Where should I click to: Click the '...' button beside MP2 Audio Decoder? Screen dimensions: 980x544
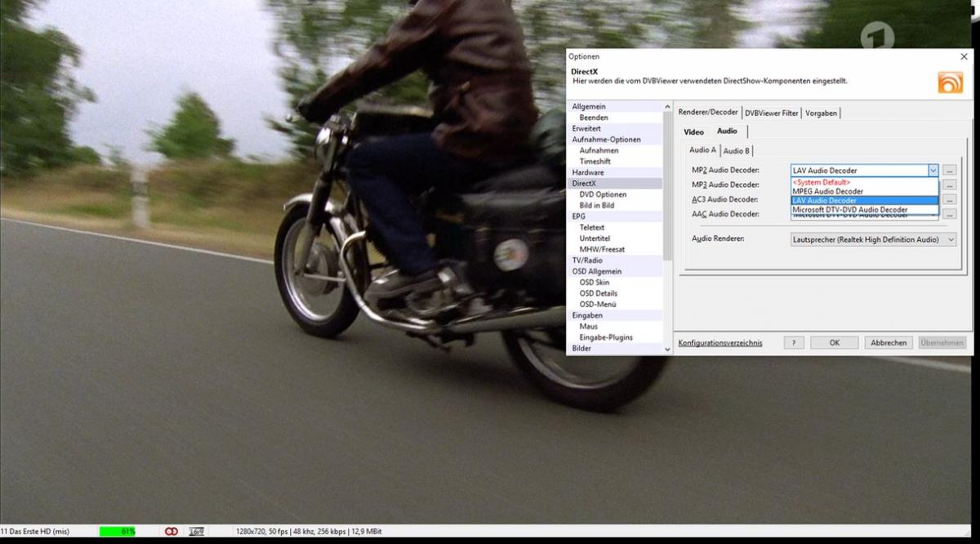(949, 171)
